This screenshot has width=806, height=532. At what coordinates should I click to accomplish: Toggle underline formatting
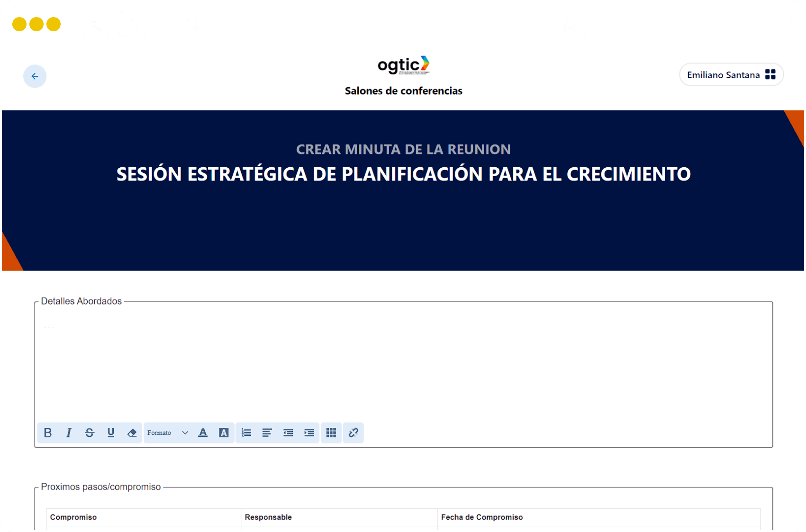[111, 433]
